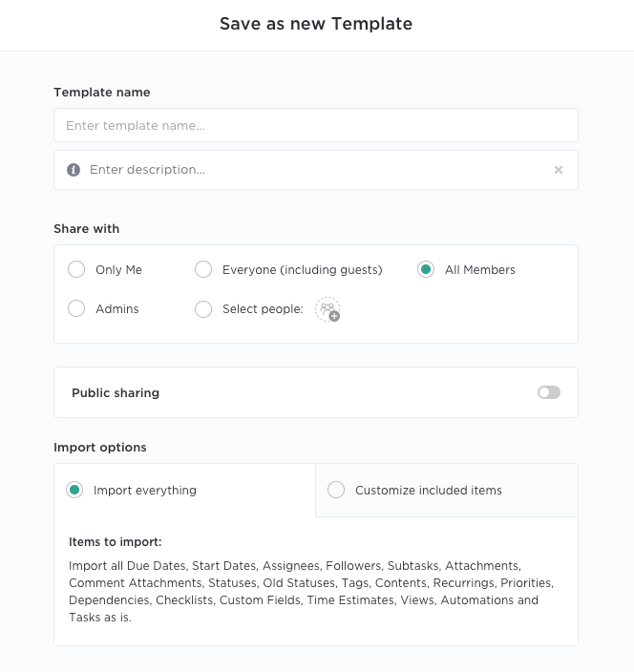Viewport: 634px width, 672px height.
Task: Select the Only Me radio button
Action: click(x=76, y=270)
